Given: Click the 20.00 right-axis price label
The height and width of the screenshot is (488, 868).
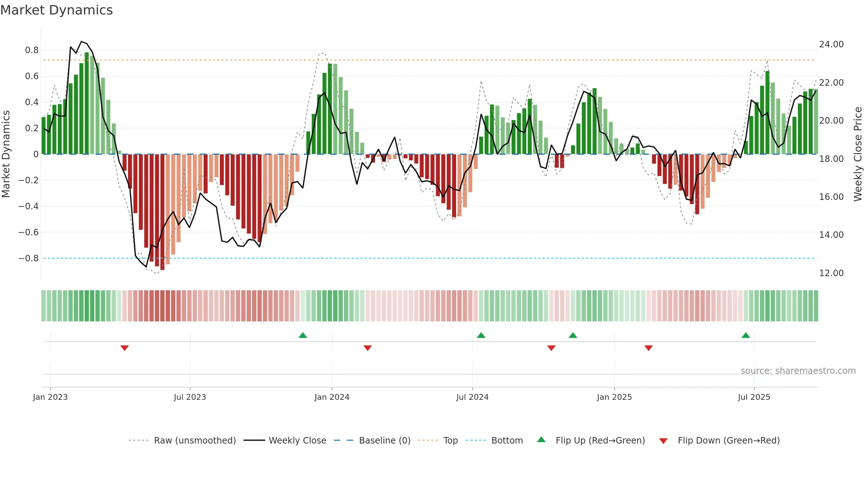Looking at the screenshot, I should (x=831, y=121).
